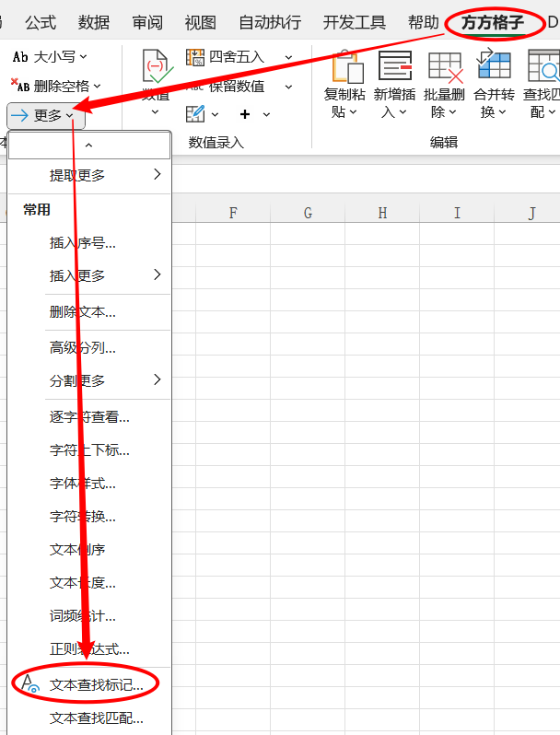The image size is (560, 735).
Task: Click the 合并转换 icon
Action: click(494, 67)
